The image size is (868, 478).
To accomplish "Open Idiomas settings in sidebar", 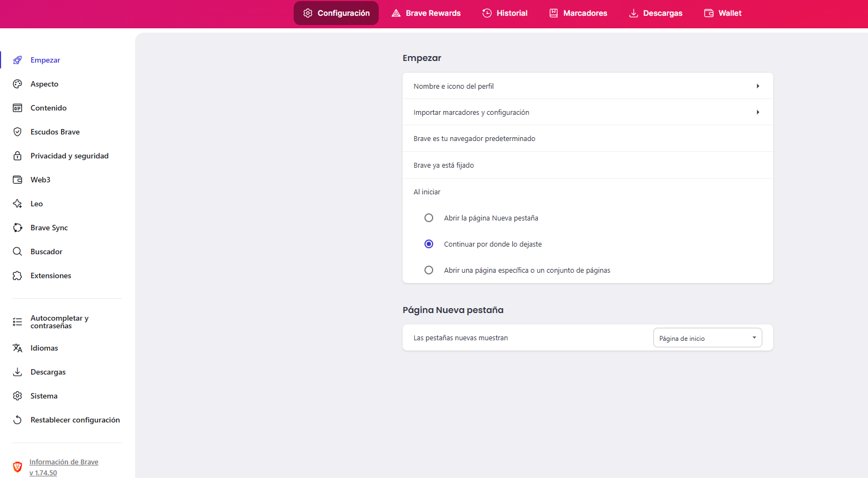I will coord(44,348).
